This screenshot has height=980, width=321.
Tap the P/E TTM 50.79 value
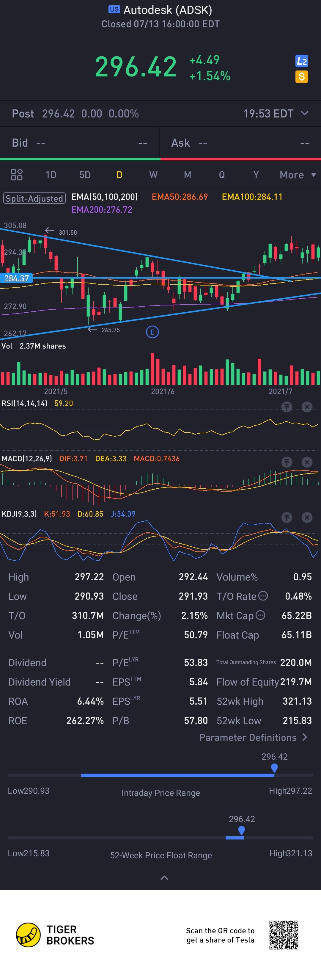pos(196,635)
